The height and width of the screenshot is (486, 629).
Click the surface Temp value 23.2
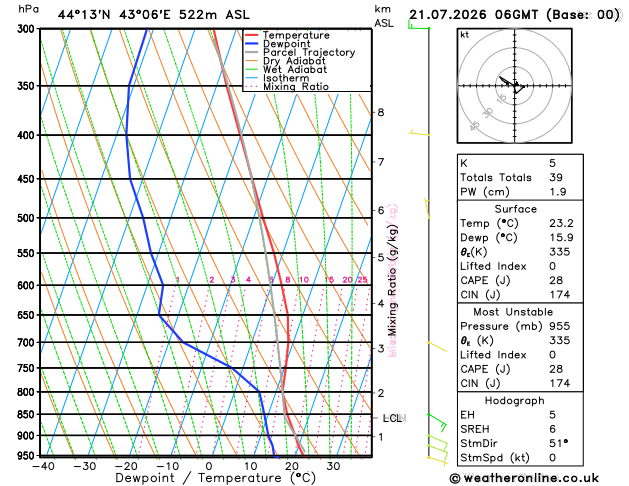tap(561, 223)
